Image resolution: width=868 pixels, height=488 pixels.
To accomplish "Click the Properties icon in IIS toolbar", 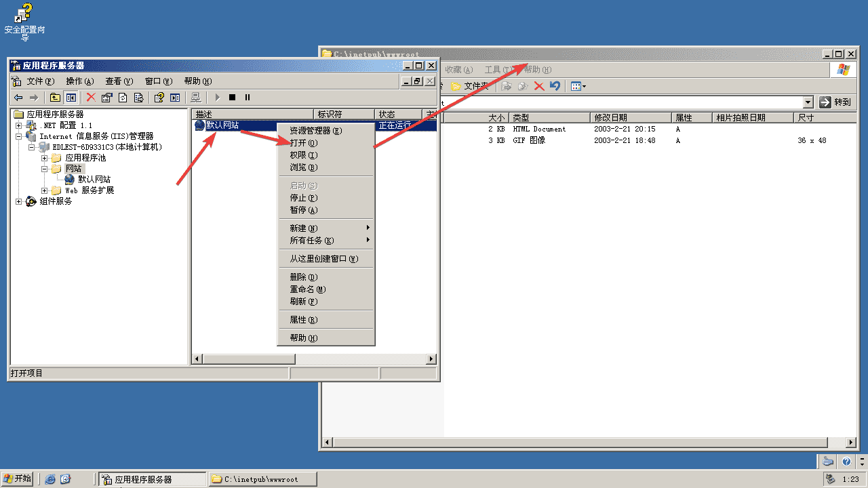I will click(x=106, y=98).
